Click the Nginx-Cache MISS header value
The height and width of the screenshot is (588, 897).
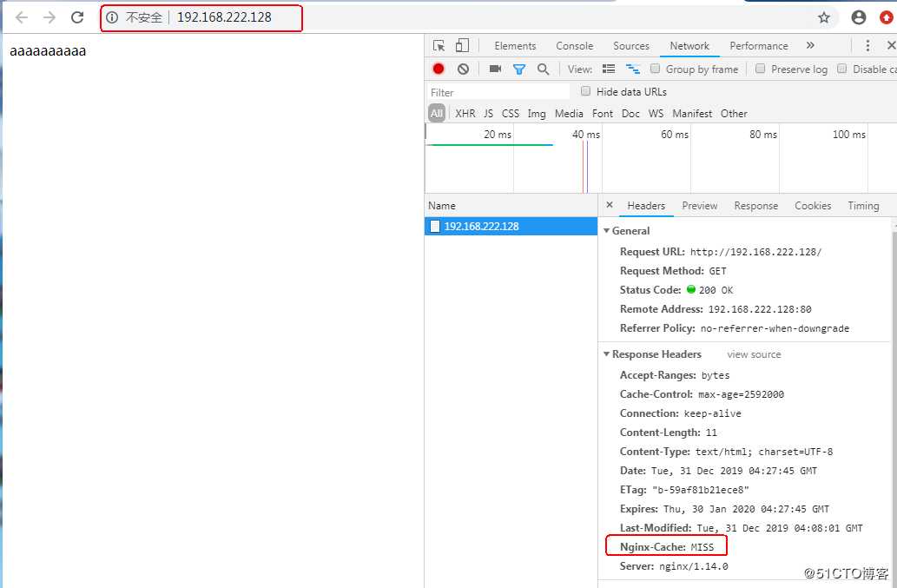[702, 547]
